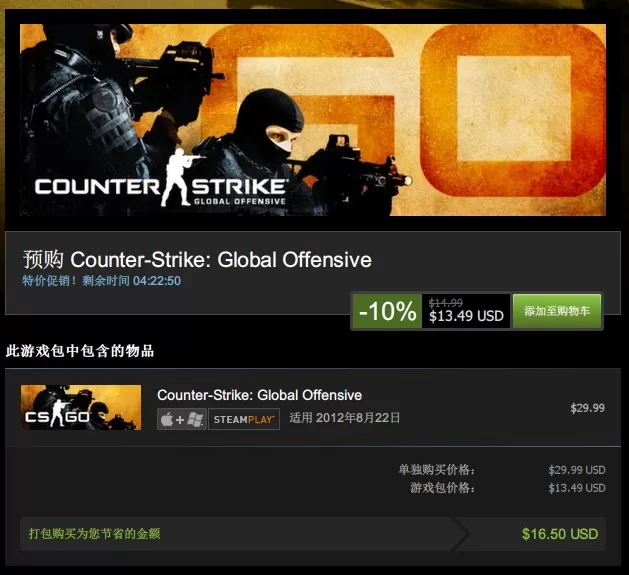Click the $29.99 price in the item row
The width and height of the screenshot is (629, 575).
587,408
